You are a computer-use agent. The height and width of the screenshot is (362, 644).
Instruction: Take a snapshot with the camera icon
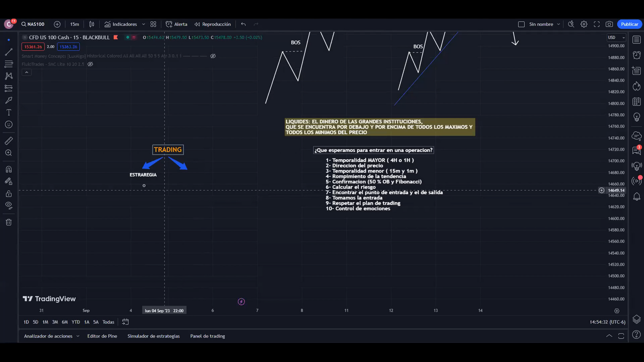[609, 24]
